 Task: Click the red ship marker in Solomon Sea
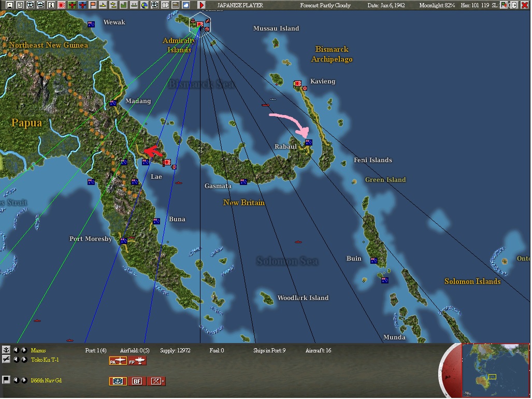click(298, 242)
